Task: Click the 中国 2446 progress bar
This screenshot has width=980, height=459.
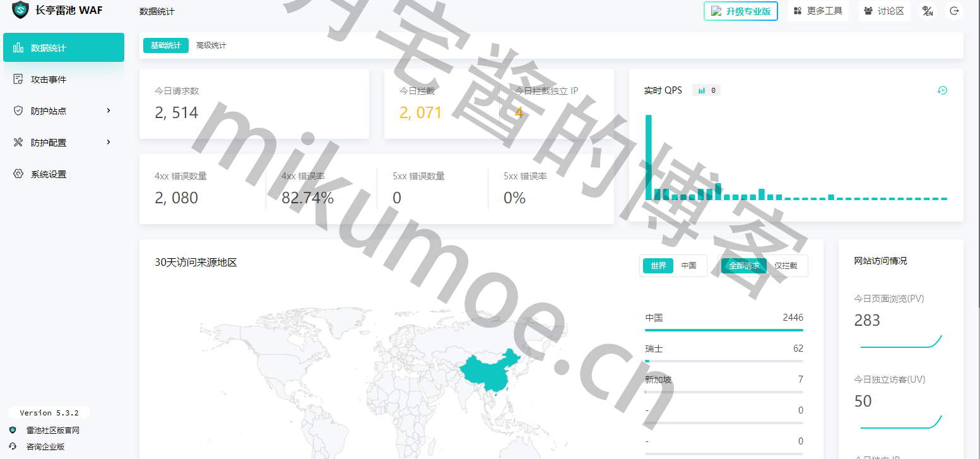Action: [x=724, y=330]
